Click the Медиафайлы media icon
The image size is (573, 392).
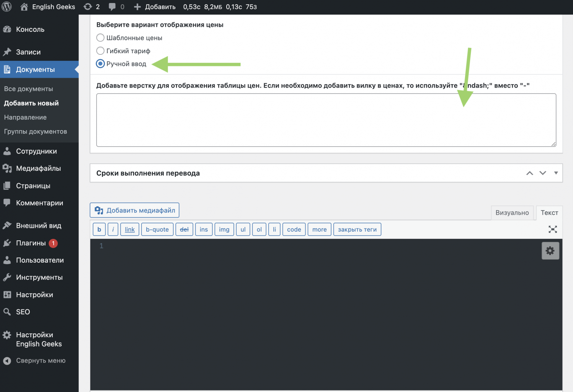tap(7, 168)
